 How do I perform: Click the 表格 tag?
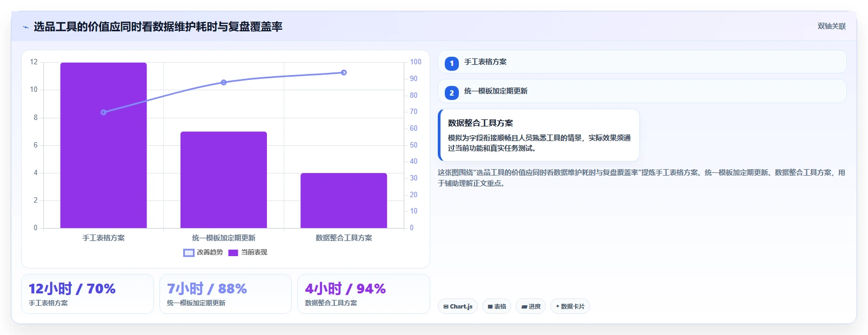coord(497,306)
